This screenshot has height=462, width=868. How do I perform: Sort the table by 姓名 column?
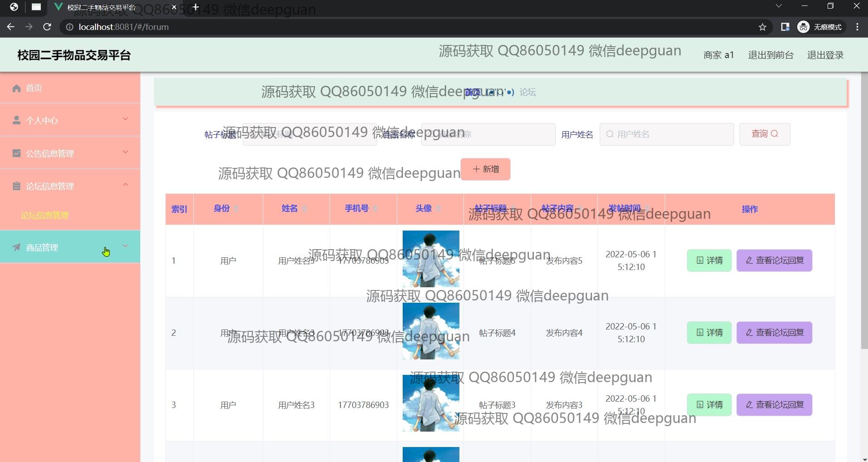click(x=304, y=209)
